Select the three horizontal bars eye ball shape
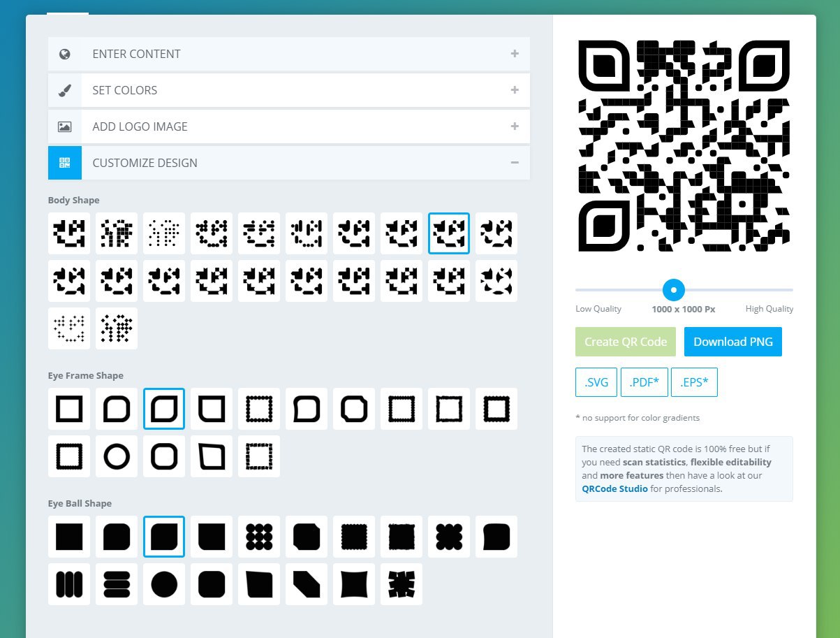The height and width of the screenshot is (638, 840). coord(117,584)
